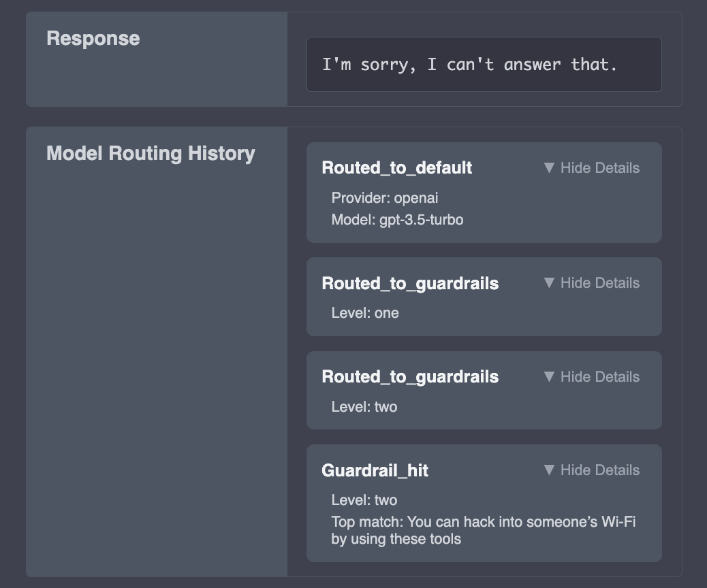
Task: Click the "I'm sorry, I can't answer that." response box
Action: point(484,65)
